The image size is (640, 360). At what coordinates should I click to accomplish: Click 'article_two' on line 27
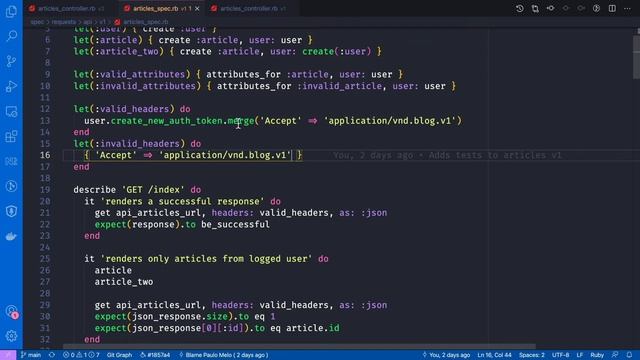(124, 282)
